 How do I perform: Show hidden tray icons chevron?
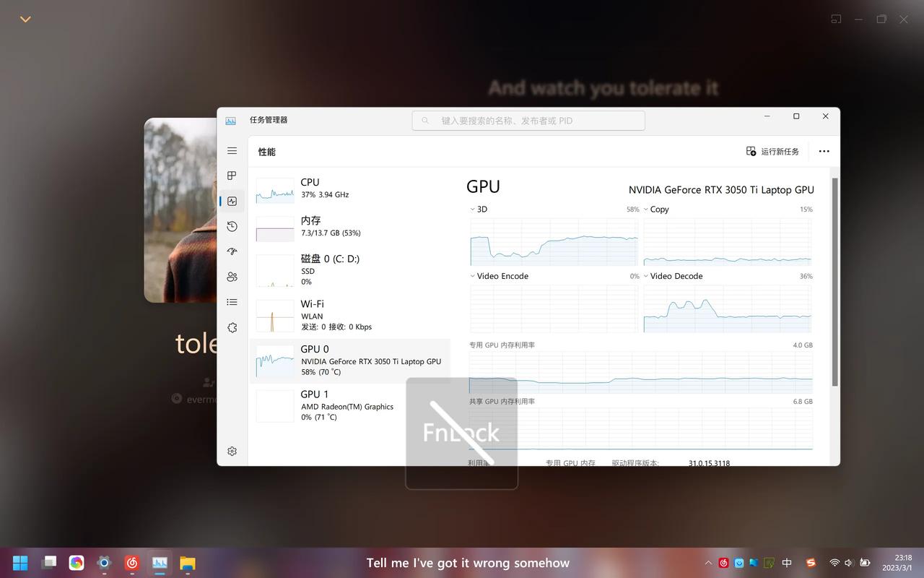point(708,563)
